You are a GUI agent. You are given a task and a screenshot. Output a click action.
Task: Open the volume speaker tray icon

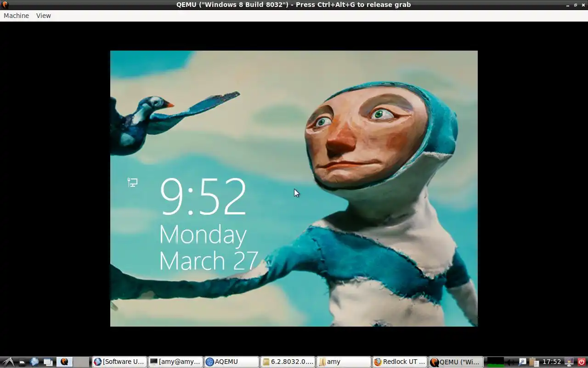[510, 362]
